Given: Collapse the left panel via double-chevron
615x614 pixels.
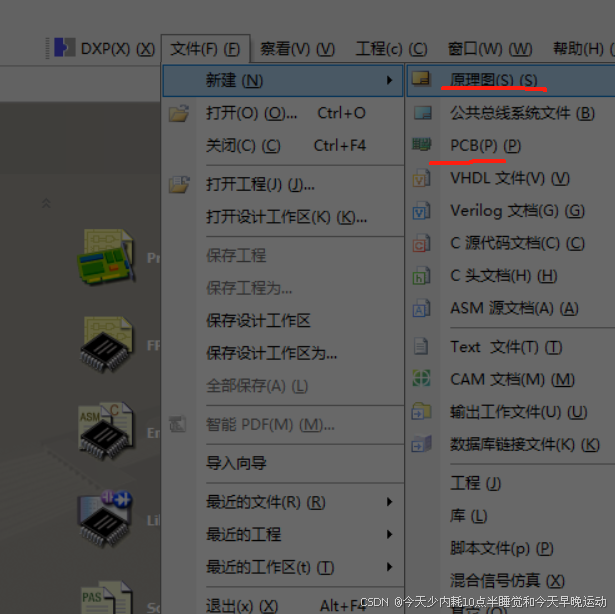Looking at the screenshot, I should (46, 203).
